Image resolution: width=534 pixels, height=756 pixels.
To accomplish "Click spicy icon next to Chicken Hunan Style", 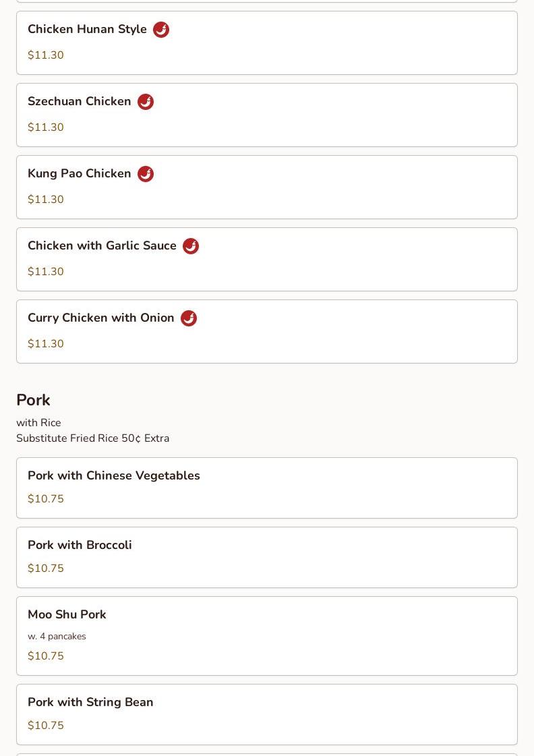I will point(161,30).
